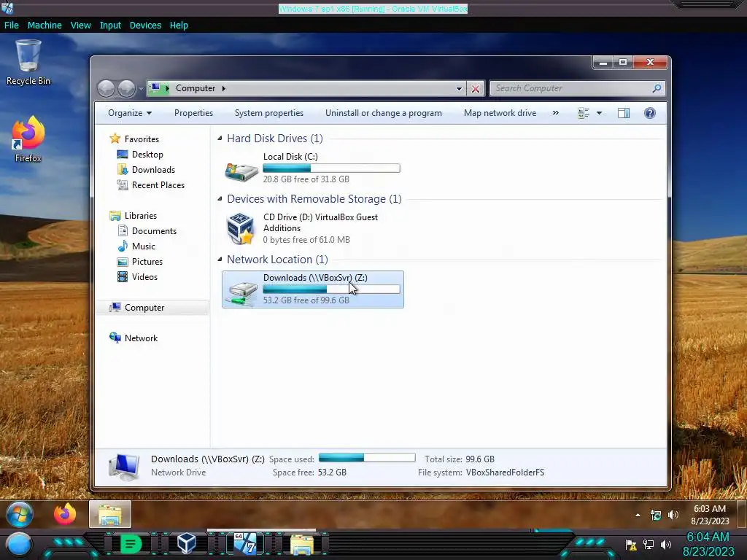Image resolution: width=747 pixels, height=560 pixels.
Task: Open the Organize dropdown menu
Action: coord(130,113)
